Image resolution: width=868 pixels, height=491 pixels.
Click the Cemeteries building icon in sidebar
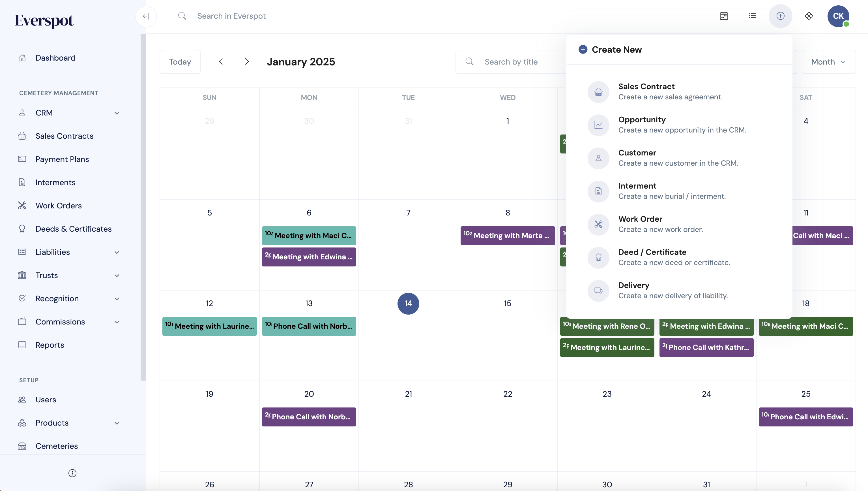pyautogui.click(x=22, y=446)
